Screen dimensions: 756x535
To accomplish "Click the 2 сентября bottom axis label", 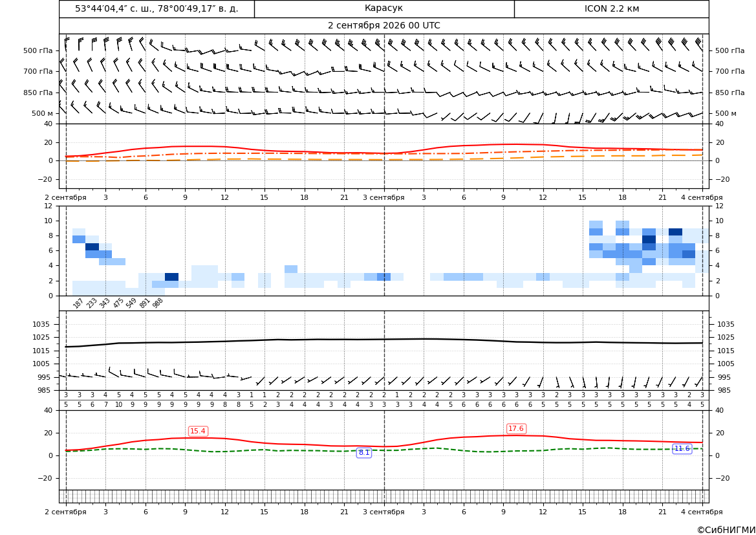I will point(65,512).
